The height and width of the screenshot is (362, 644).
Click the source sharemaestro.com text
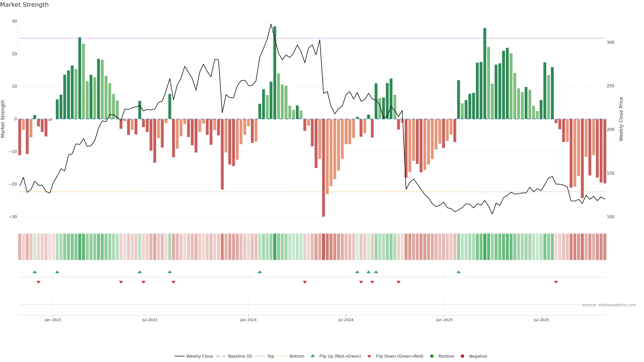click(609, 305)
